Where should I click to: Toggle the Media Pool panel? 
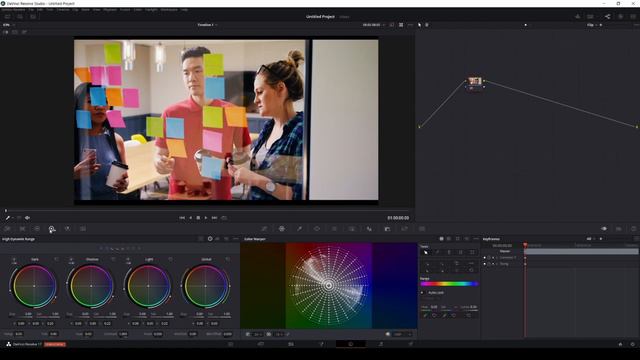[x=33, y=17]
